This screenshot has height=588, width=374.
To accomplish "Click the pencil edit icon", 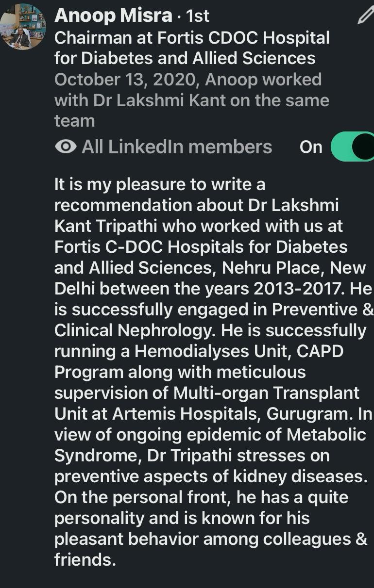I will [365, 16].
